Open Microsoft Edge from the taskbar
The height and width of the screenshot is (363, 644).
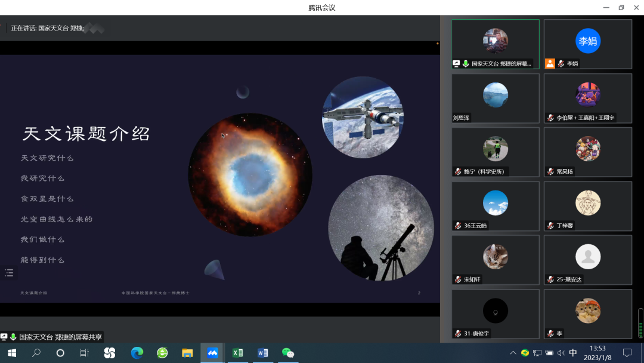coord(137,353)
